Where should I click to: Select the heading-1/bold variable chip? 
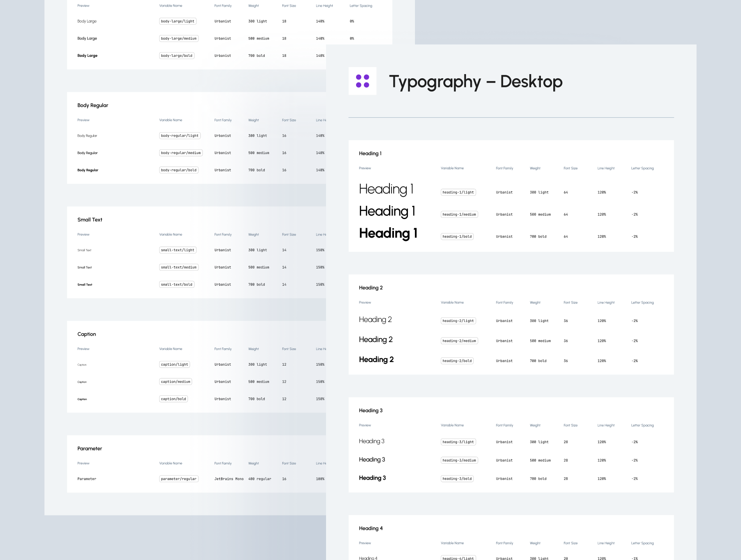pyautogui.click(x=457, y=236)
